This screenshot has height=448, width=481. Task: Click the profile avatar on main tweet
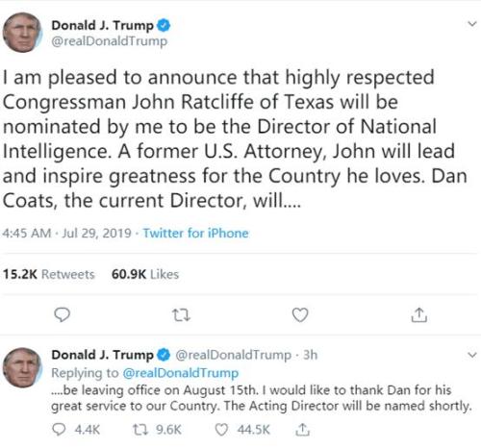(22, 33)
